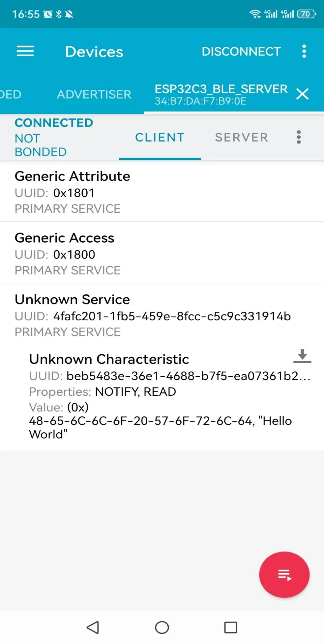Open the connection options three-dot menu
The image size is (324, 644).
[x=299, y=137]
